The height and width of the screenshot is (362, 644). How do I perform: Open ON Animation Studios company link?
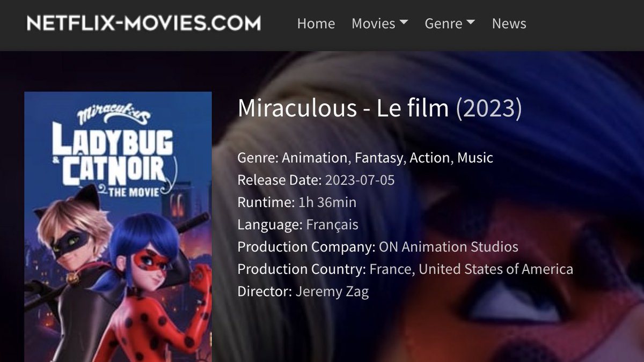(449, 247)
